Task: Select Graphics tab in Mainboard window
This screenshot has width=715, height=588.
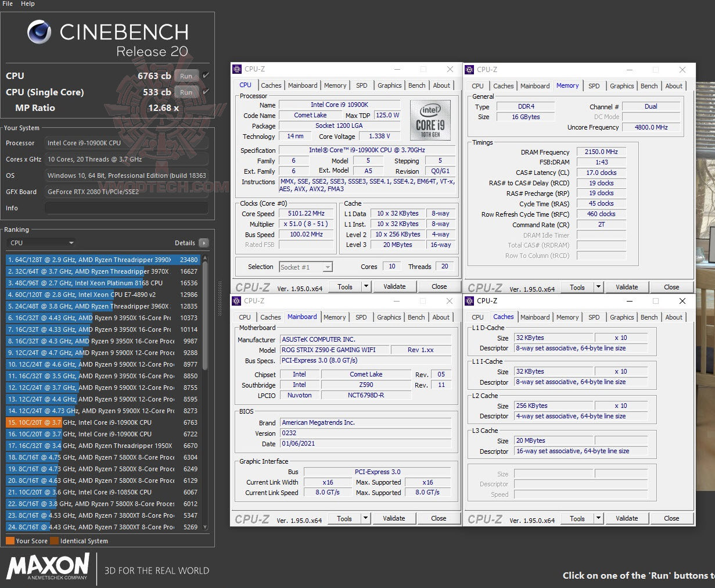Action: [x=389, y=317]
